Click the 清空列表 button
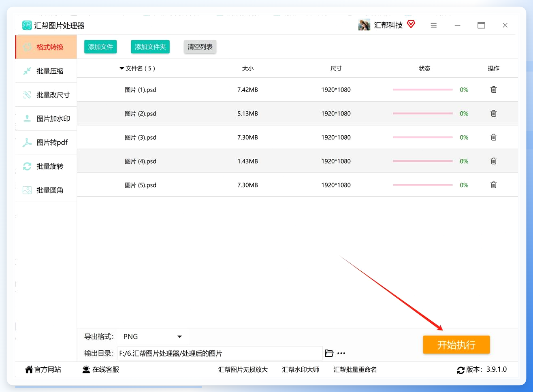 pos(200,47)
